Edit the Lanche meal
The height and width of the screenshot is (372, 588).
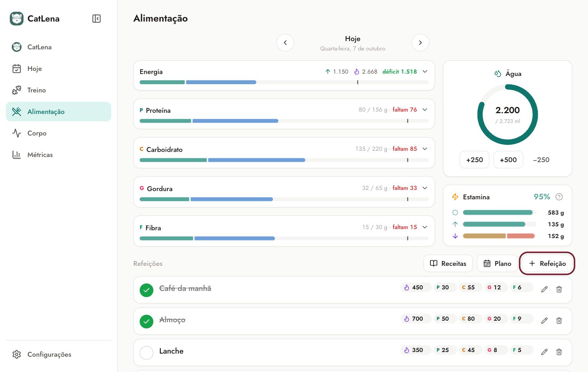[x=544, y=352]
